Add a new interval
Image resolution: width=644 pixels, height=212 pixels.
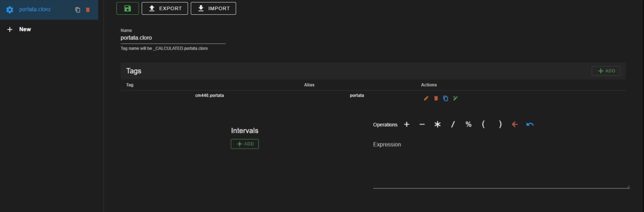244,144
